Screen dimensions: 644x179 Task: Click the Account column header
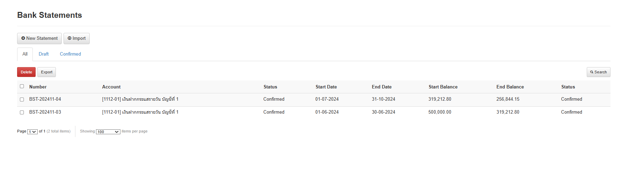[x=111, y=87]
